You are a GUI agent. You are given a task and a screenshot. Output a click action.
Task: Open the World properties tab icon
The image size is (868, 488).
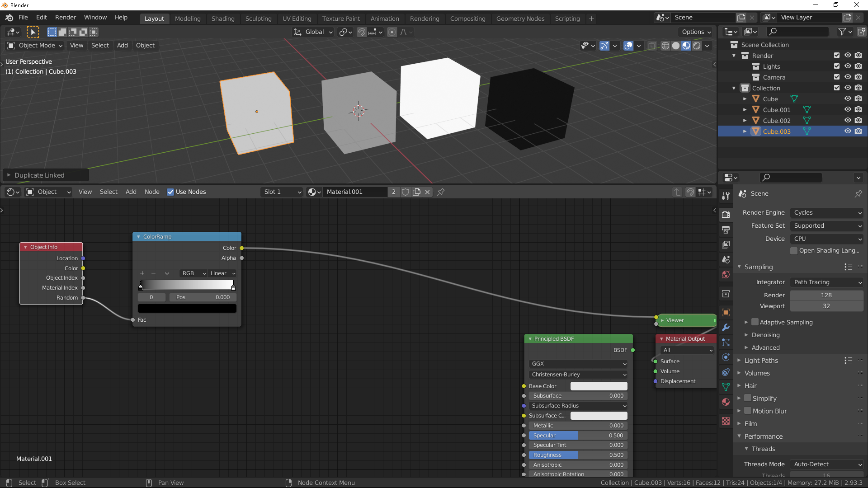coord(726,275)
